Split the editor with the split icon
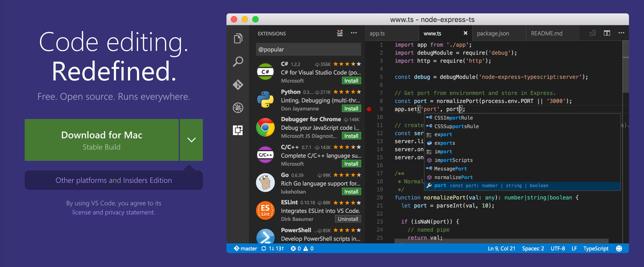644x267 pixels. (x=607, y=33)
